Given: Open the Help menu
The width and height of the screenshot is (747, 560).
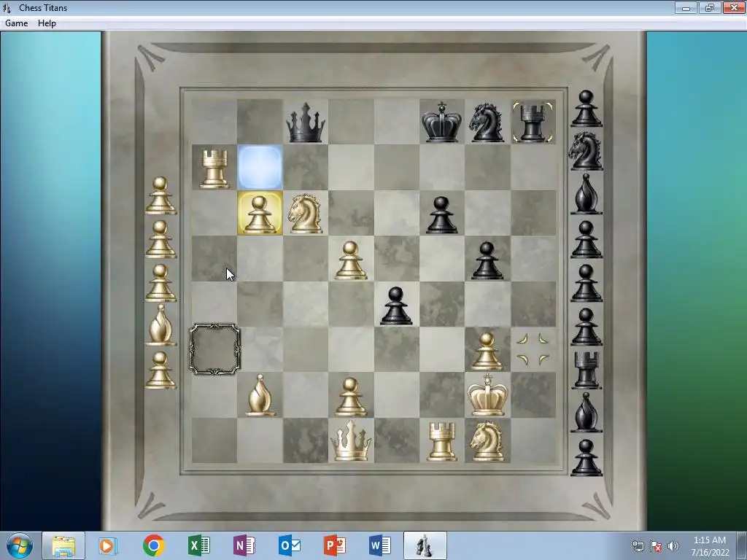Looking at the screenshot, I should coord(47,23).
